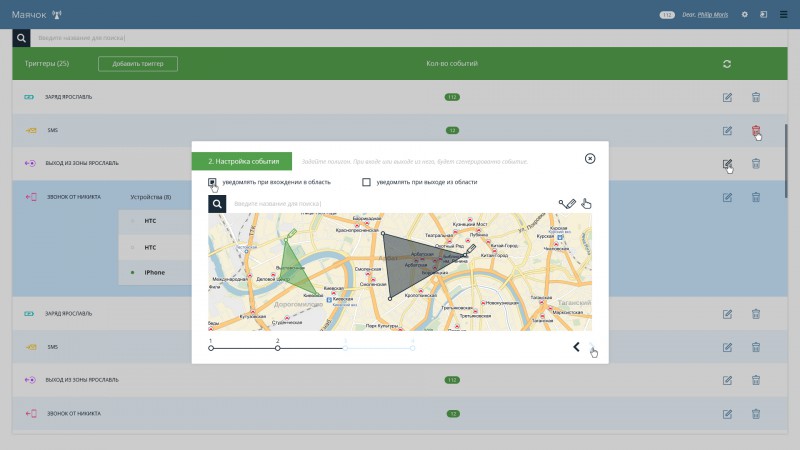Screen dimensions: 800x450
Task: Delete the expanded ЗВОНОК ОТ НИКИКТА trigger
Action: pos(756,197)
